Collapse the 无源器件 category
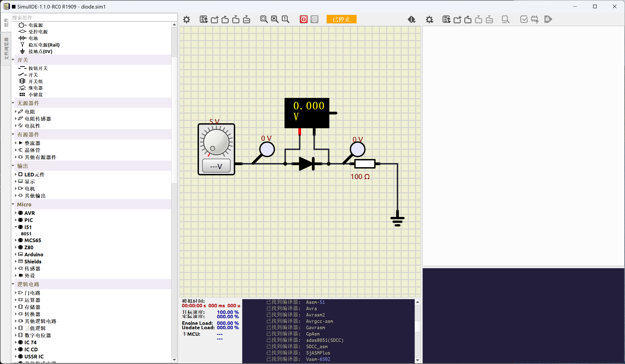This screenshot has height=364, width=625. tap(13, 103)
